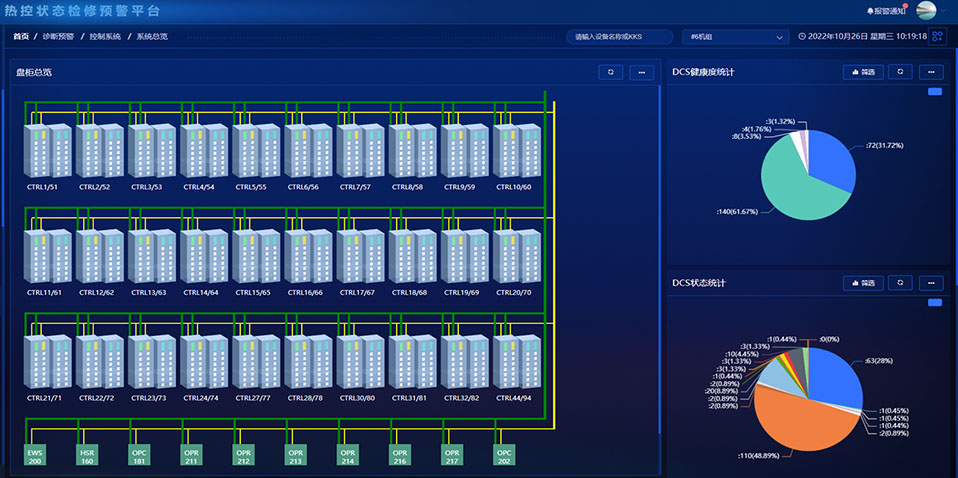Select the OPR 212 station node
The height and width of the screenshot is (478, 958).
(x=243, y=455)
